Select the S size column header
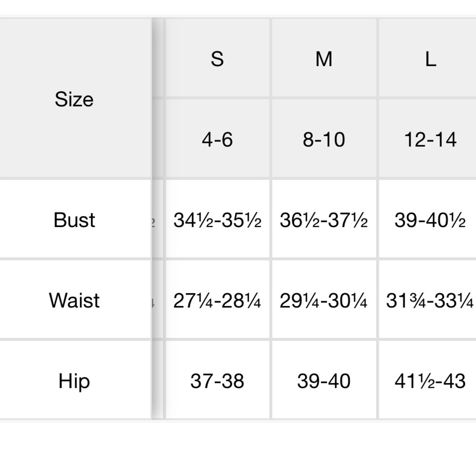Screen dimensions: 476x476 click(218, 58)
